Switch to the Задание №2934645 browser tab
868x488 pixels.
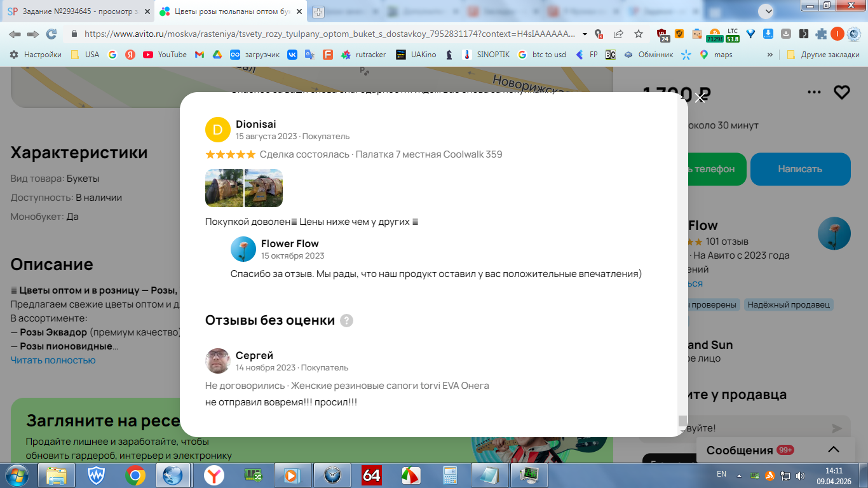click(x=79, y=11)
